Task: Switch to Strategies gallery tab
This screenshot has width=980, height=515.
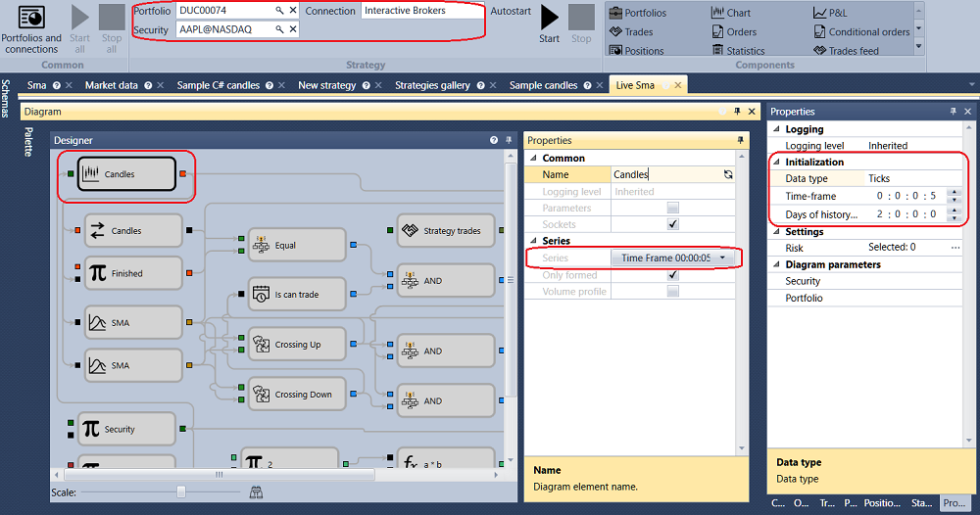Action: [x=432, y=85]
